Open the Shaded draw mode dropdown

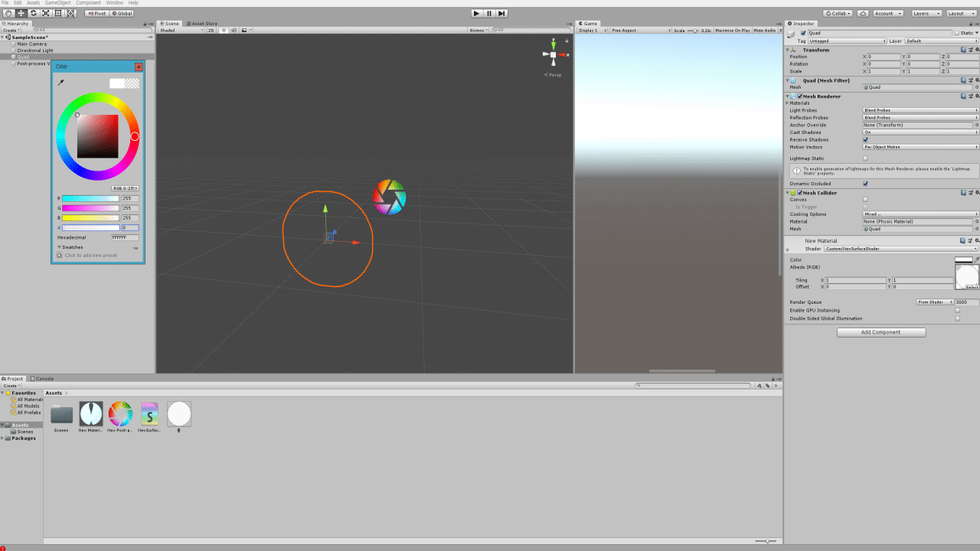(x=181, y=30)
